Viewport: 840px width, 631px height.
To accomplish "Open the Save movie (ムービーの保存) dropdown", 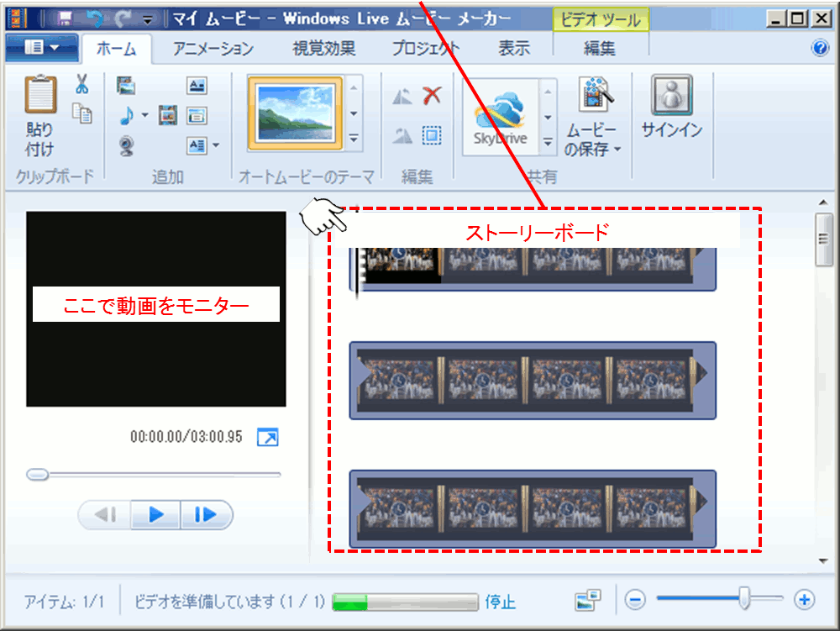I will click(593, 150).
